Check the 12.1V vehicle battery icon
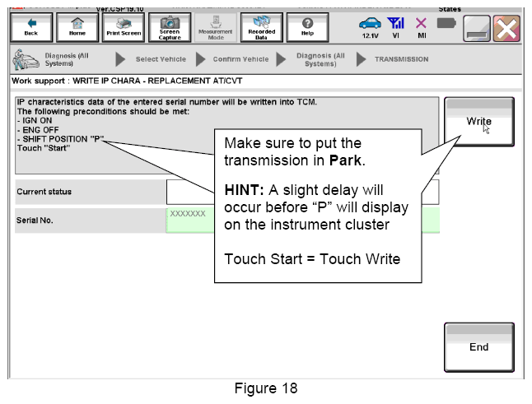This screenshot has height=404, width=532. [x=370, y=27]
